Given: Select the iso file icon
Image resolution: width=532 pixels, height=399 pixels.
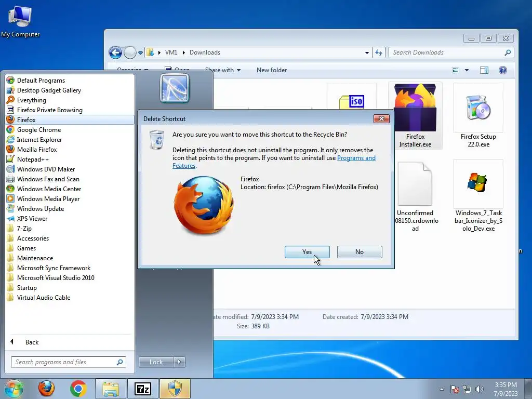Looking at the screenshot, I should pos(352,102).
